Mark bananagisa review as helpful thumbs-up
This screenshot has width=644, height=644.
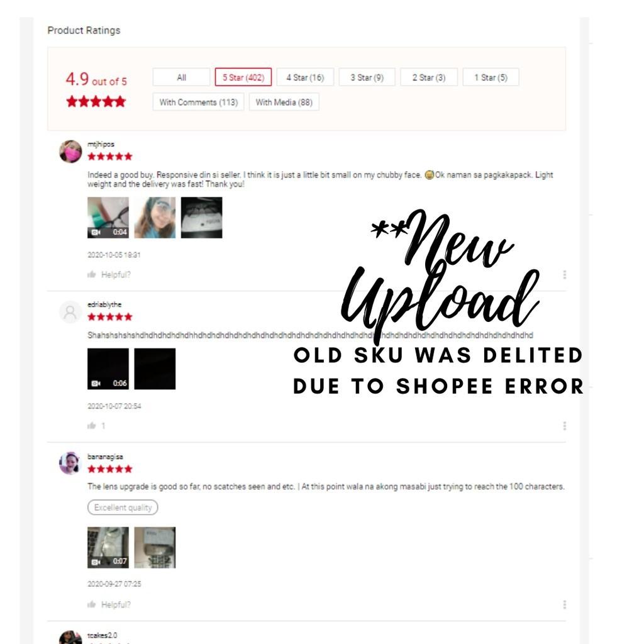coord(92,604)
